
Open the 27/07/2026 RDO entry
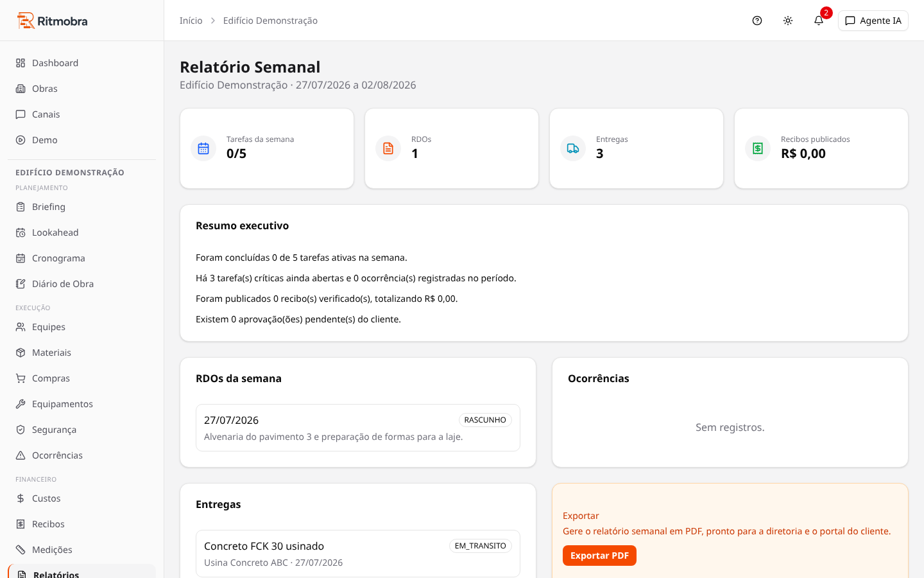[358, 428]
